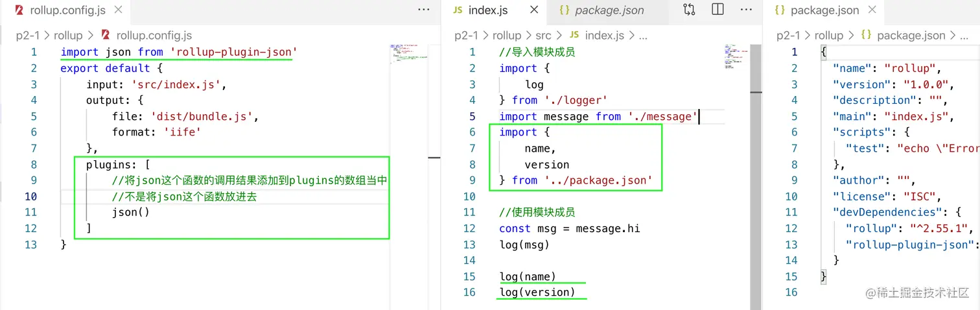Viewport: 980px width, 310px height.
Task: Switch to the index.js tab
Action: click(x=488, y=10)
